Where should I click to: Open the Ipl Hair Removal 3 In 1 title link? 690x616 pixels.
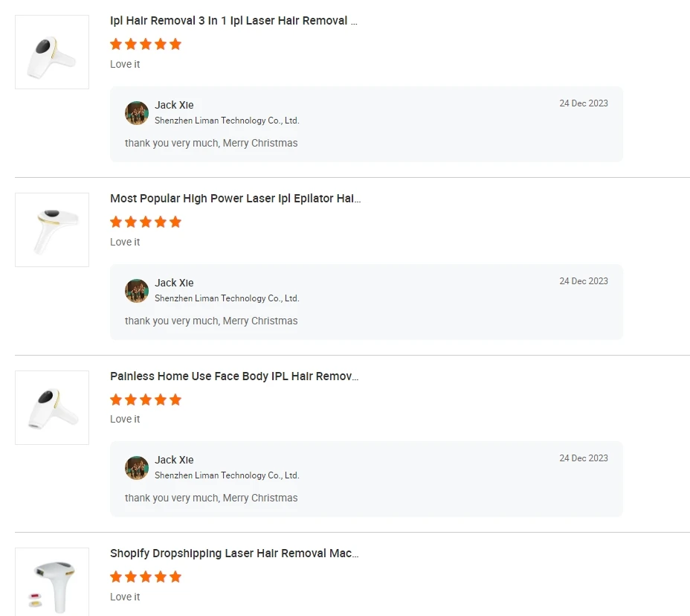point(233,21)
